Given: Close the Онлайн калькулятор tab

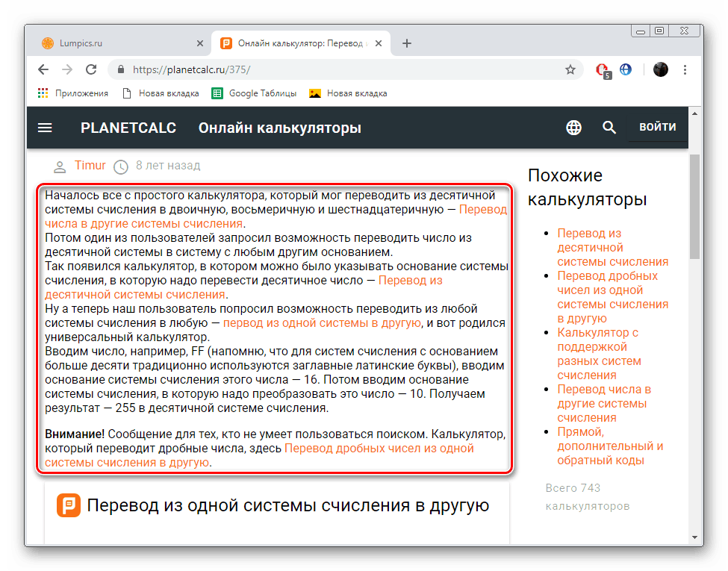Looking at the screenshot, I should tap(379, 43).
